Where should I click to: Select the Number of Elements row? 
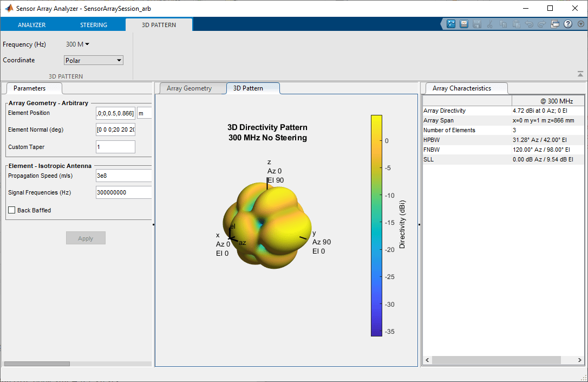(x=503, y=130)
